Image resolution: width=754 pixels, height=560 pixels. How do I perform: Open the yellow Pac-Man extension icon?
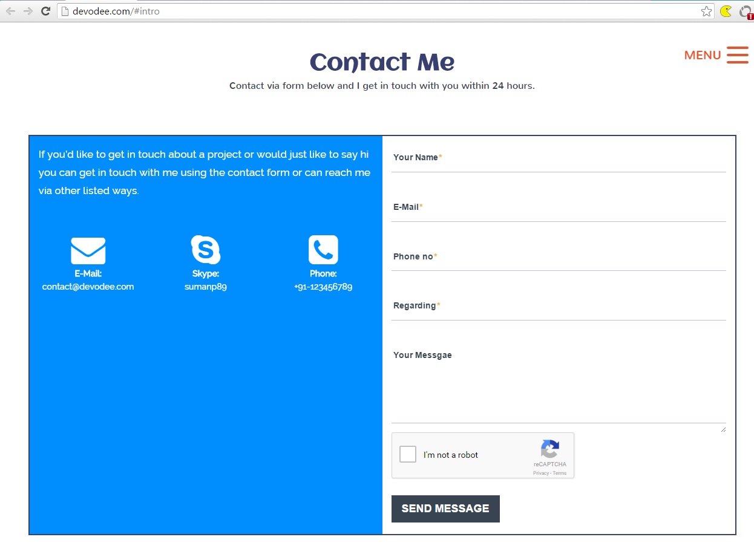pyautogui.click(x=726, y=11)
